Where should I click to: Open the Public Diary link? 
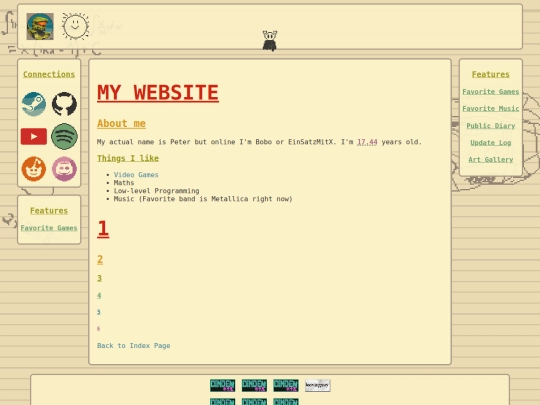click(491, 126)
